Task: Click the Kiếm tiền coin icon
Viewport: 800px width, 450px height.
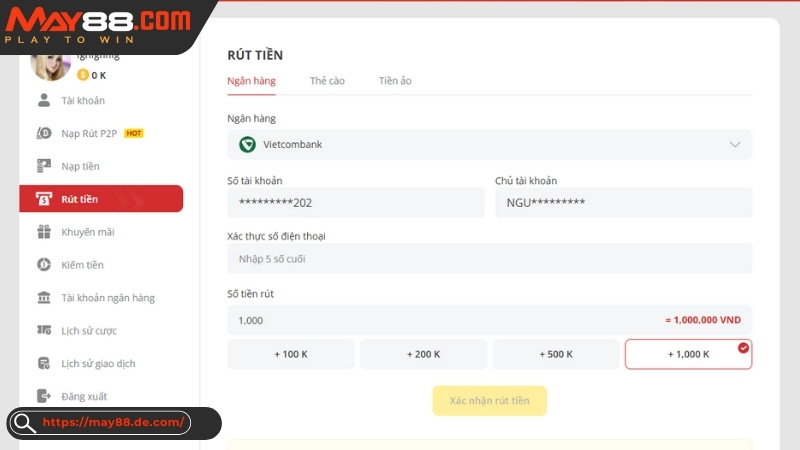Action: pos(44,264)
